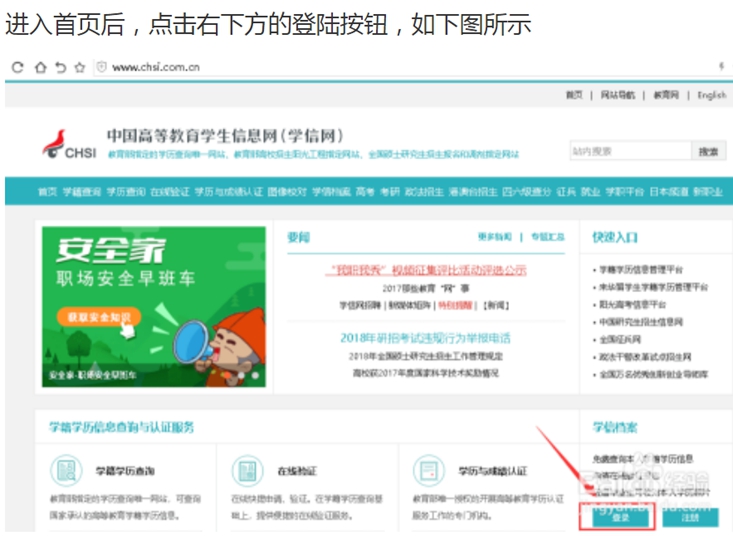Click the bookmark star icon
Screen dimensions: 733x536
click(80, 67)
